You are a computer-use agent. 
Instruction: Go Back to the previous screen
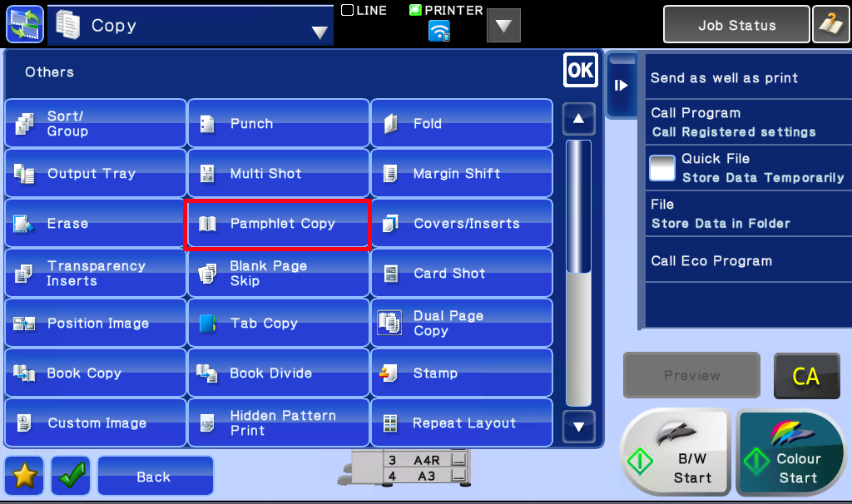click(155, 475)
